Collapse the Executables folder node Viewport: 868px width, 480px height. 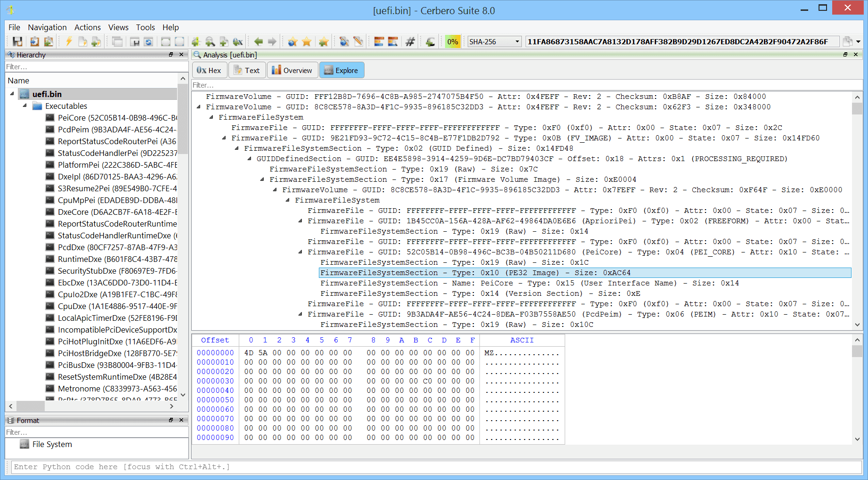pyautogui.click(x=25, y=106)
